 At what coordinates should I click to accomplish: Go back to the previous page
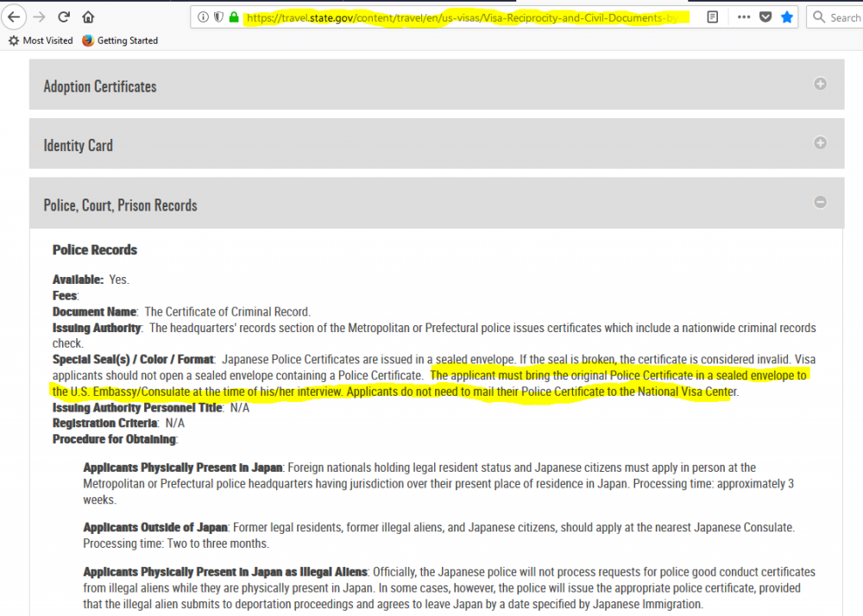click(14, 17)
